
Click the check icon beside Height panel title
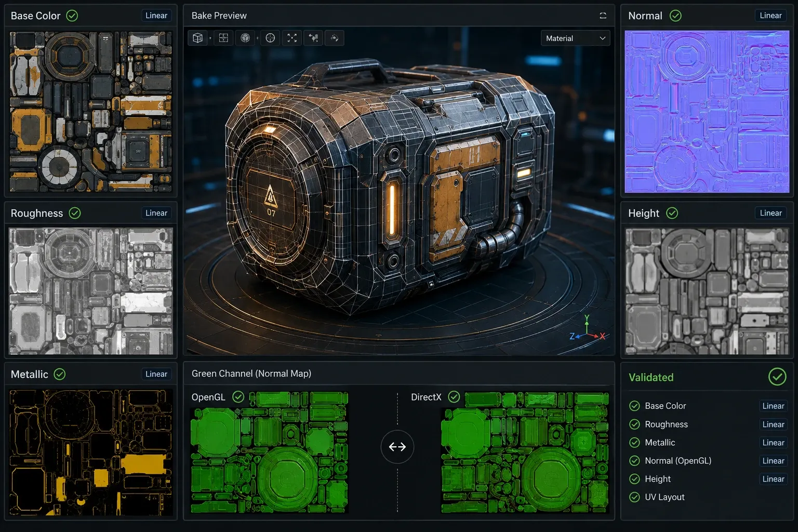coord(672,213)
